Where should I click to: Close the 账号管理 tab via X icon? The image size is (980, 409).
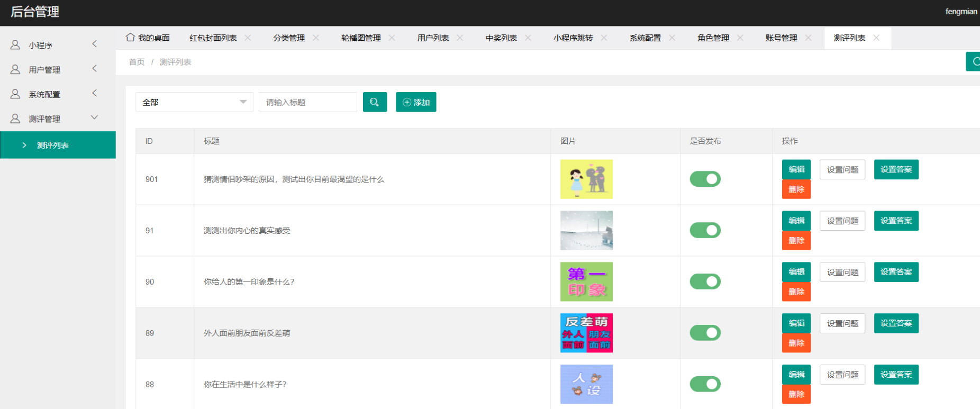(808, 38)
